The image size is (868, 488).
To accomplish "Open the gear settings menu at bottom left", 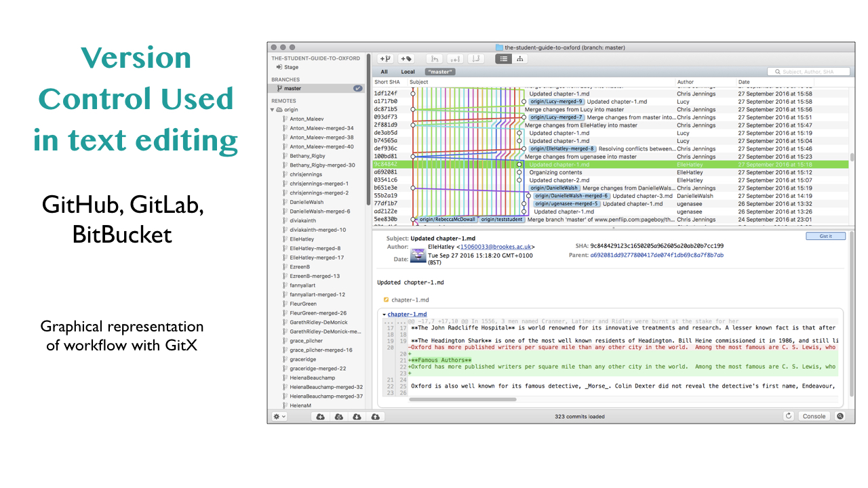I will [x=279, y=416].
